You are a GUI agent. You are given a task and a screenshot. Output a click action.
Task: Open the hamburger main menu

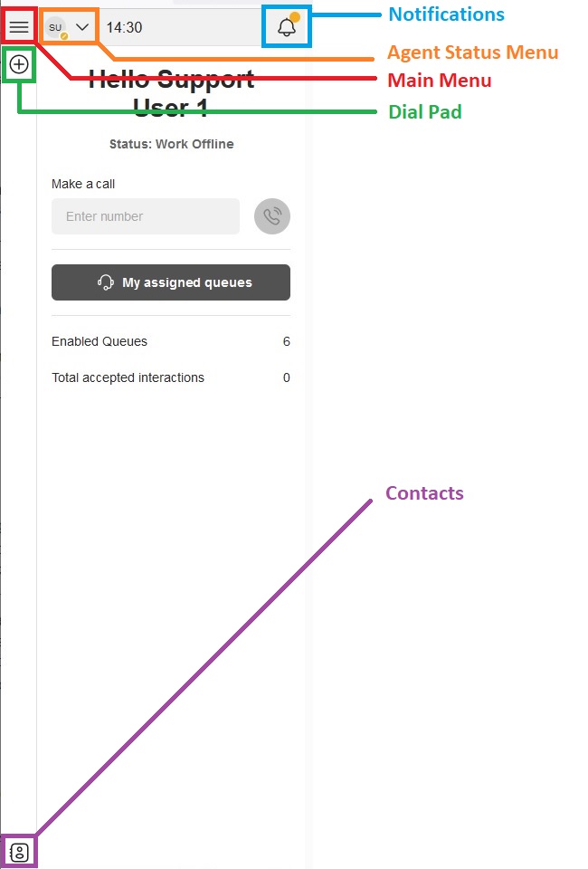[x=19, y=27]
